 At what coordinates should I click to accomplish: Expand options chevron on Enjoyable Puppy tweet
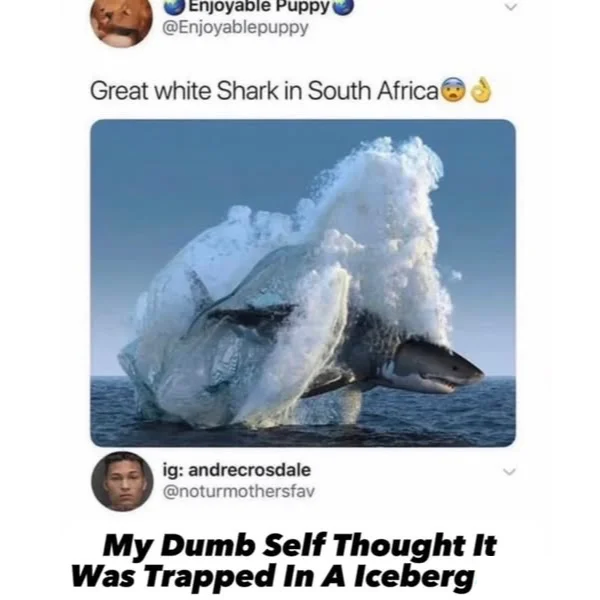510,7
